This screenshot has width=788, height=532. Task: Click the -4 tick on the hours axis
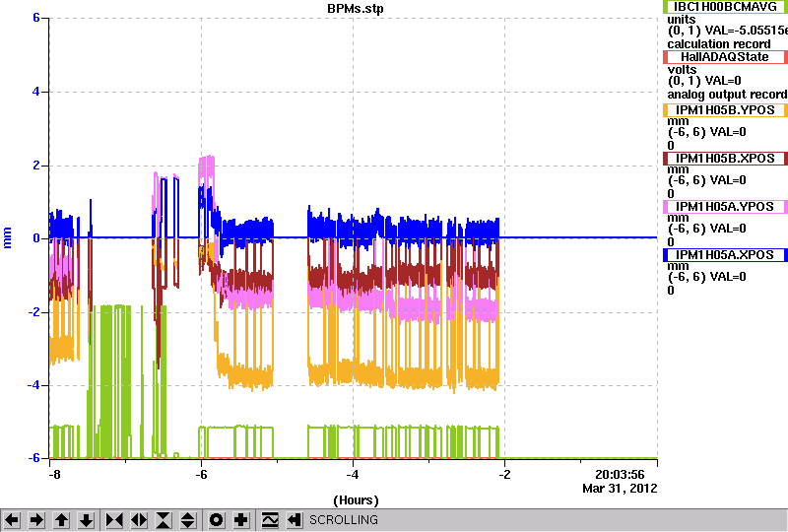(353, 475)
